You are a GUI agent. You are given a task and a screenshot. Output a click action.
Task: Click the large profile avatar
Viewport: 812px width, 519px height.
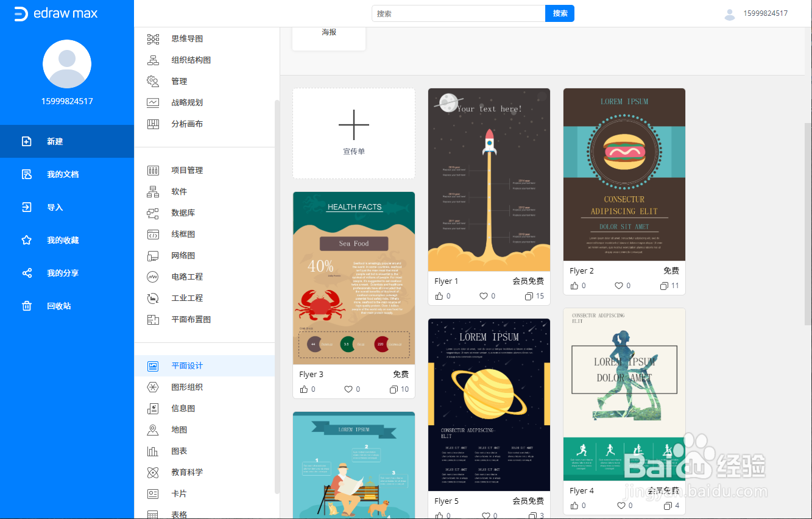[67, 64]
